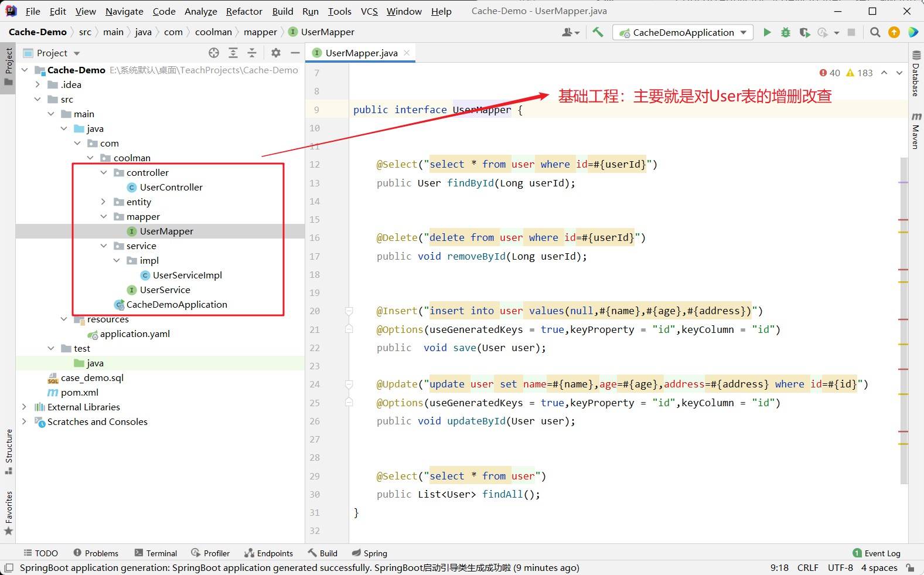Toggle fold marker at line 20
The width and height of the screenshot is (924, 575).
coord(349,311)
